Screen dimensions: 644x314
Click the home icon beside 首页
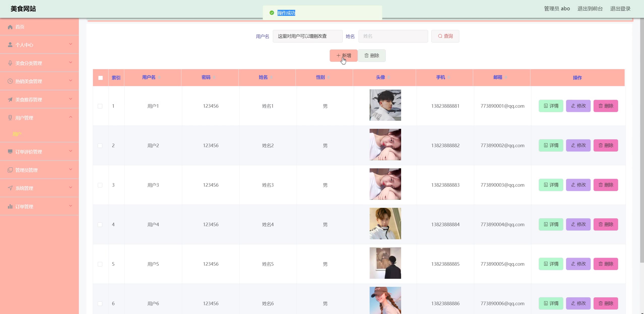(10, 27)
